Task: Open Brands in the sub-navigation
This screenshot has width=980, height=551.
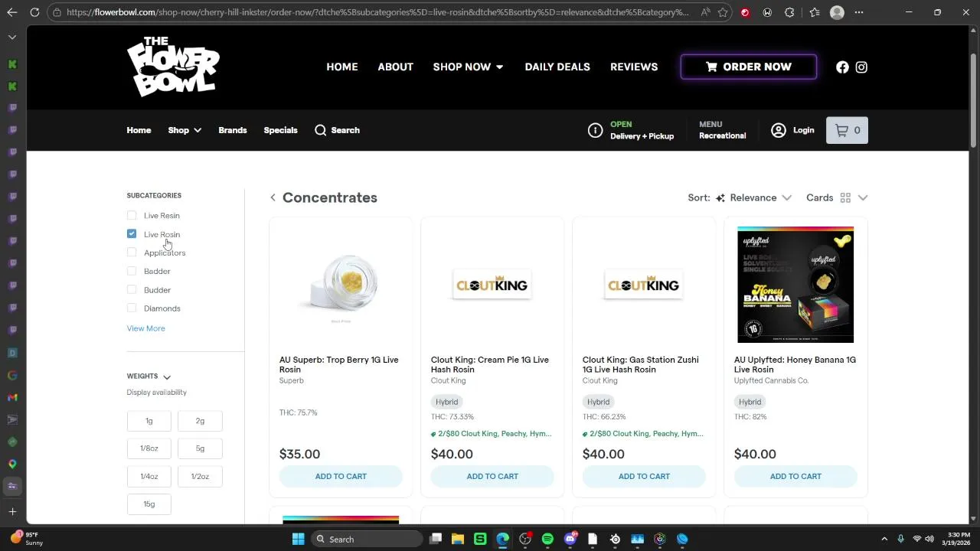Action: click(233, 130)
